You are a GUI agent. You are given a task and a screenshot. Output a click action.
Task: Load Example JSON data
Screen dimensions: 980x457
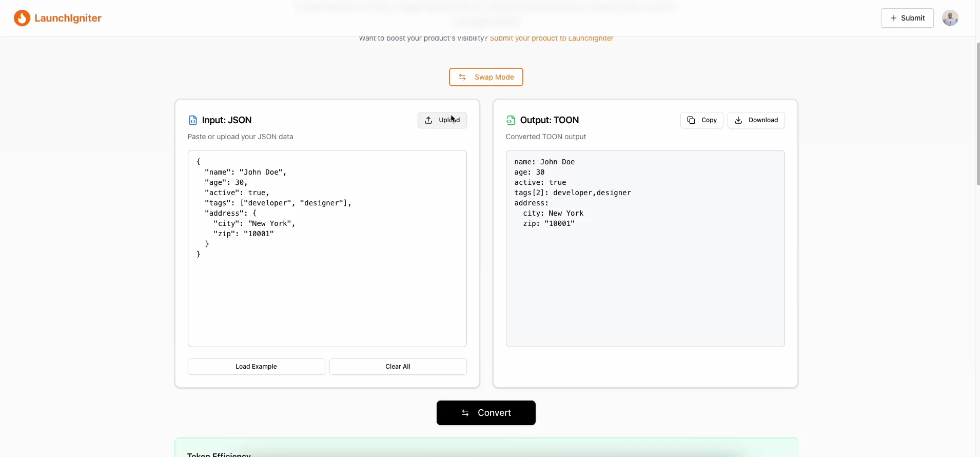(x=257, y=367)
